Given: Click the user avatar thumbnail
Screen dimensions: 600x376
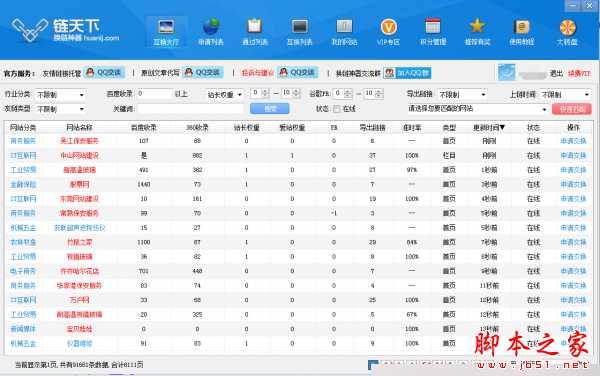Looking at the screenshot, I should pos(506,72).
